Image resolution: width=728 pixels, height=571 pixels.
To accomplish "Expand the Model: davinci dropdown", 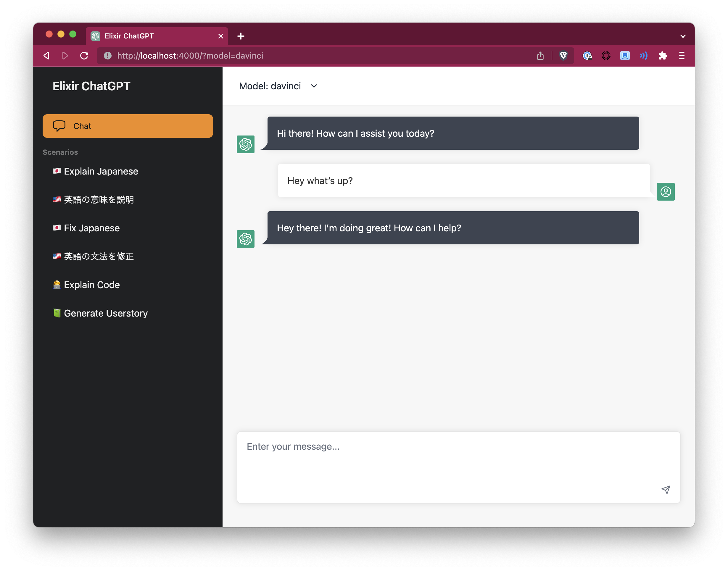I will (x=278, y=86).
